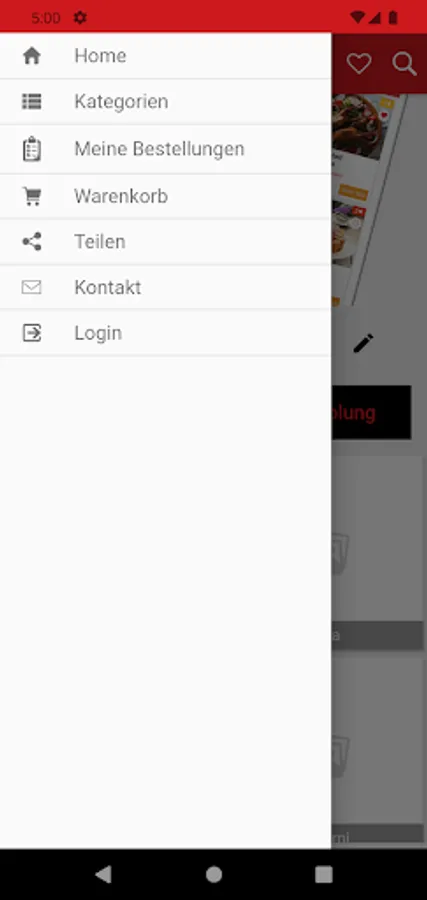
Task: Tap the share icon beside Teilen
Action: click(32, 242)
